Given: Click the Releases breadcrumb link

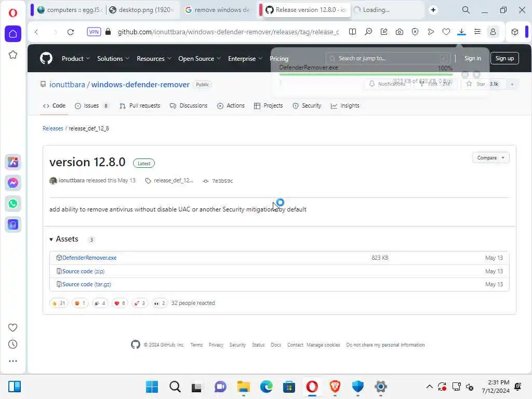Looking at the screenshot, I should coord(53,128).
